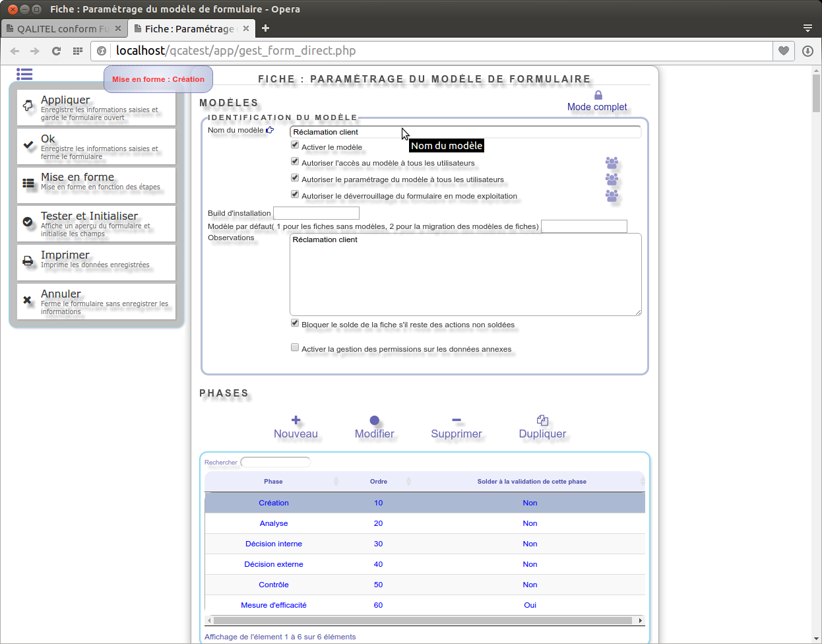Click the minus icon above Supprimer

457,420
